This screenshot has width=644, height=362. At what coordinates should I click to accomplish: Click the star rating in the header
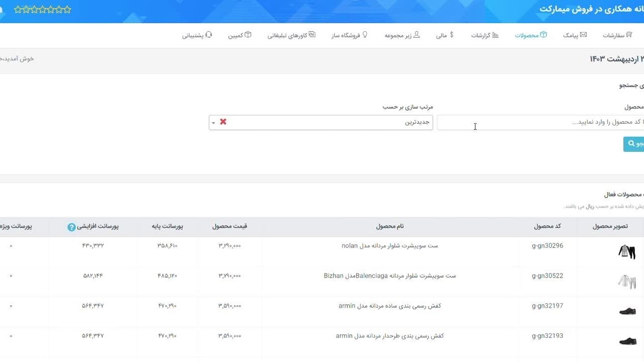click(x=42, y=10)
